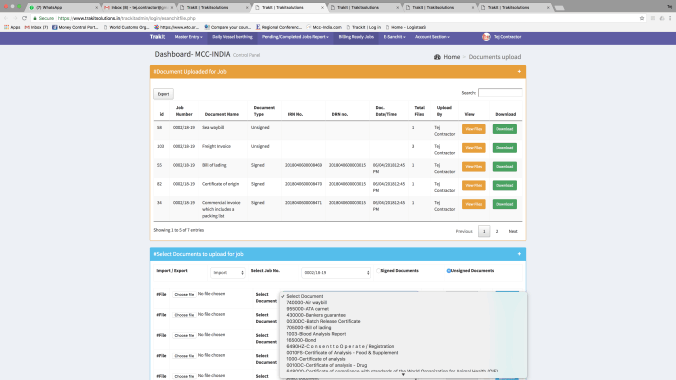Viewport: 676px width, 380px height.
Task: Open the Regional Conference bookmark
Action: tap(279, 27)
